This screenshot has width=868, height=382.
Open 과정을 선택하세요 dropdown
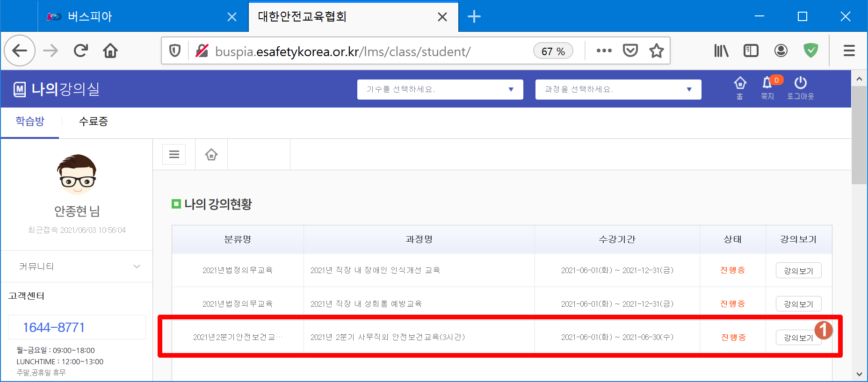click(618, 89)
